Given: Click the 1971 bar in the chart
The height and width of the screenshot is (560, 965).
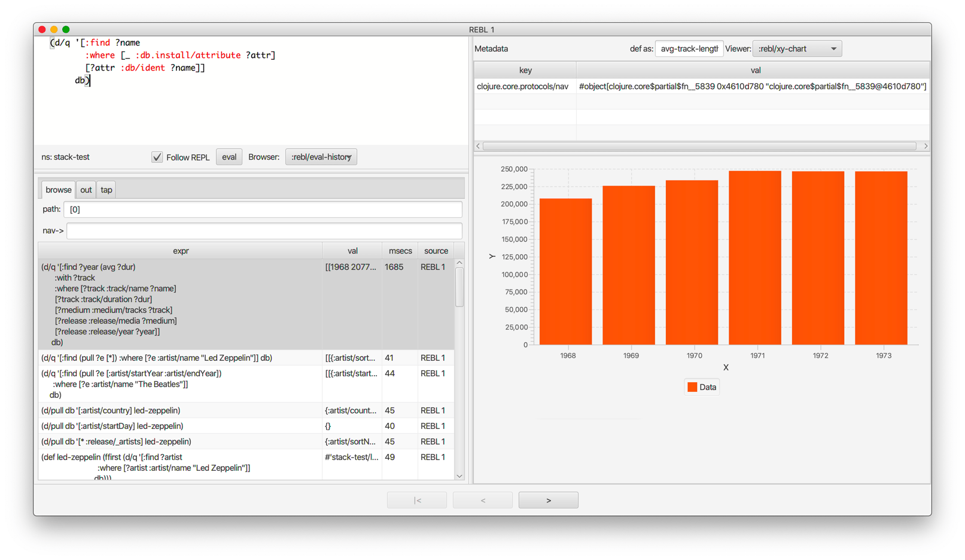Looking at the screenshot, I should click(x=755, y=258).
